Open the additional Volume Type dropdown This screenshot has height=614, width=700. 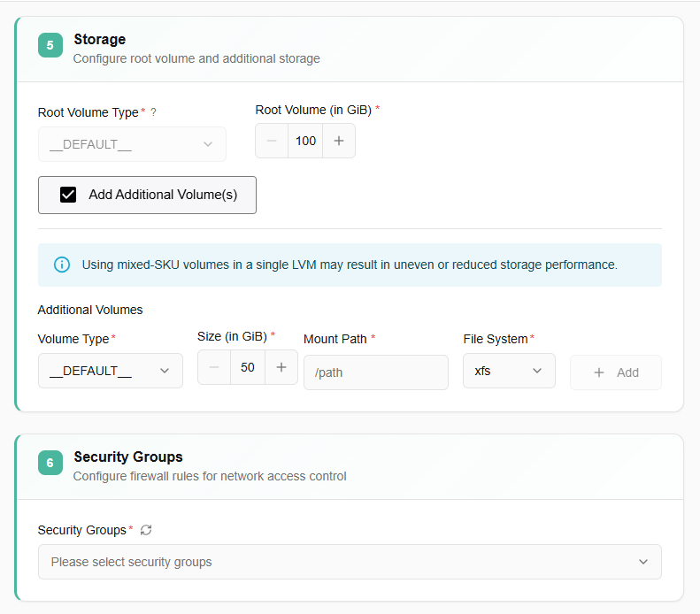click(111, 371)
